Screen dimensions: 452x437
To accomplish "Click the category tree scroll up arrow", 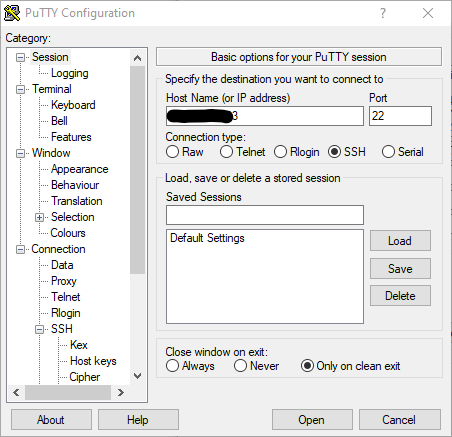I will tap(137, 58).
